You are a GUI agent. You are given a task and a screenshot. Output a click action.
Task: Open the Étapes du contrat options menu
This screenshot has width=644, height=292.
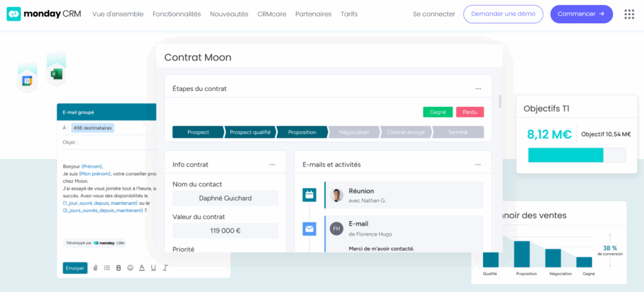click(x=478, y=89)
